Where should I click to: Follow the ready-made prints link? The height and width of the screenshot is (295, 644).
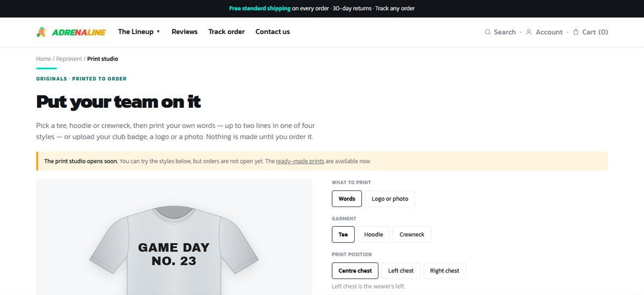(300, 161)
